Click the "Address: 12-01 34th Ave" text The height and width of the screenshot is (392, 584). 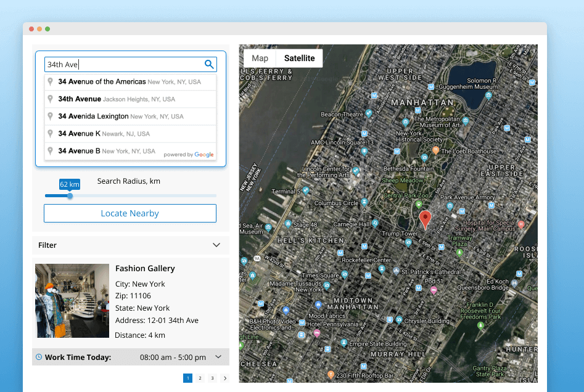tap(157, 320)
